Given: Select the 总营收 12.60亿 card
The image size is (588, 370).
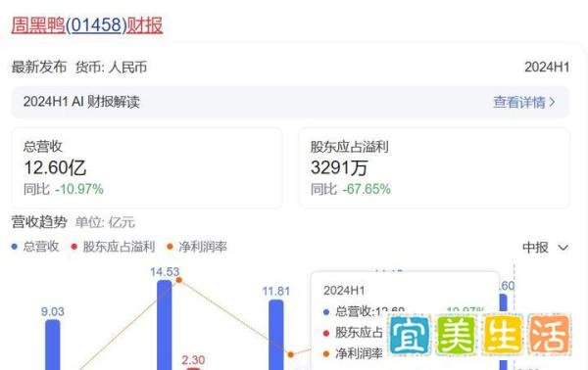Looking at the screenshot, I should pyautogui.click(x=147, y=167).
